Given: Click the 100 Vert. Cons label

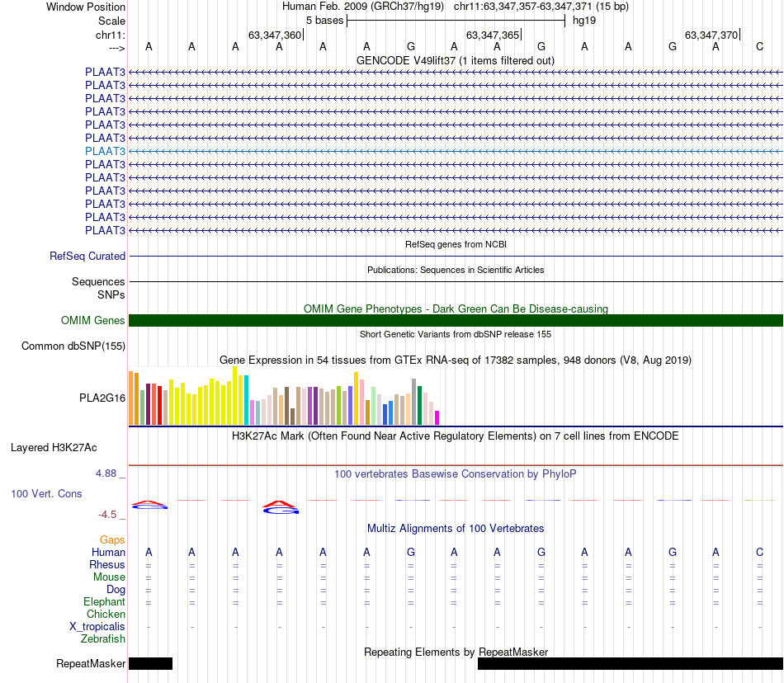Looking at the screenshot, I should (46, 493).
